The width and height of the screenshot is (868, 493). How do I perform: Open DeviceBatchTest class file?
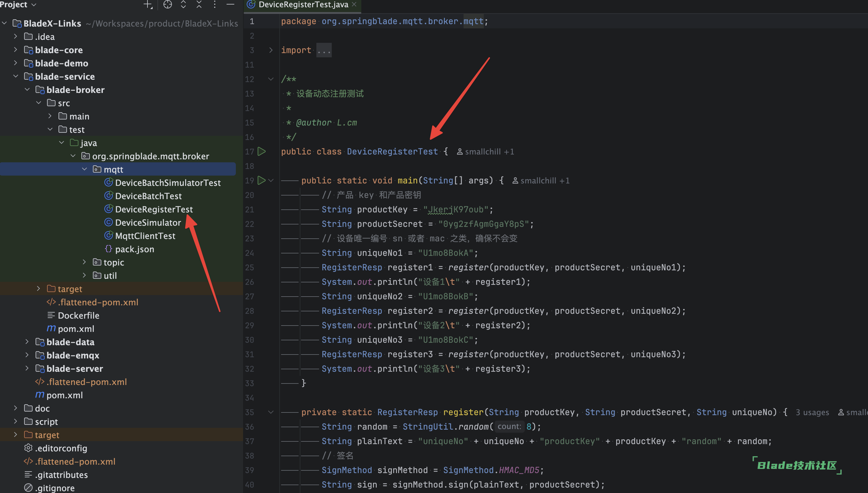148,196
